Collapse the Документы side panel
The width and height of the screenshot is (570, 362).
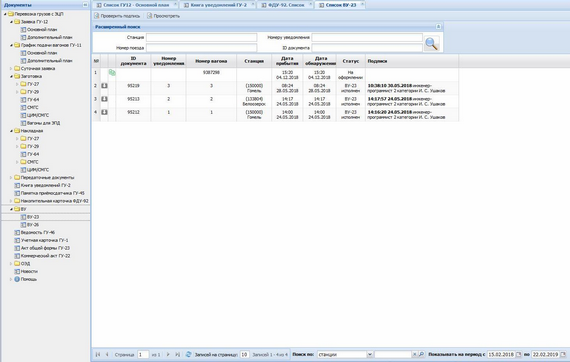(85, 5)
